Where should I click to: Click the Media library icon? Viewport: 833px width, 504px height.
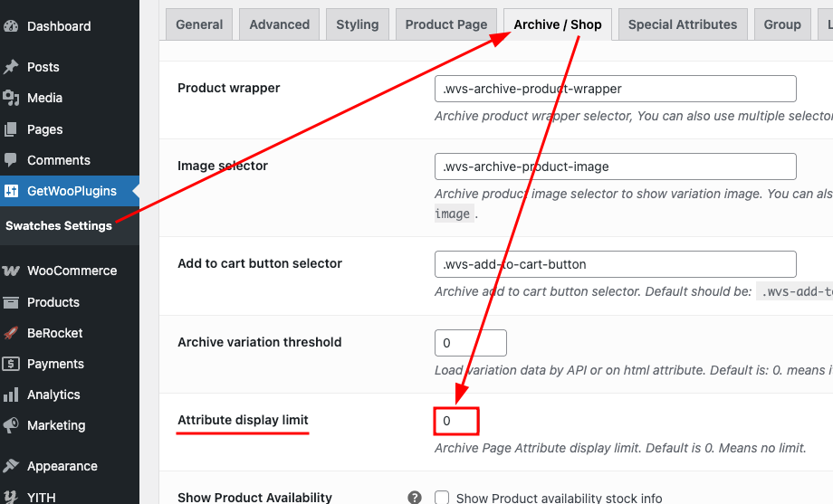[x=11, y=98]
